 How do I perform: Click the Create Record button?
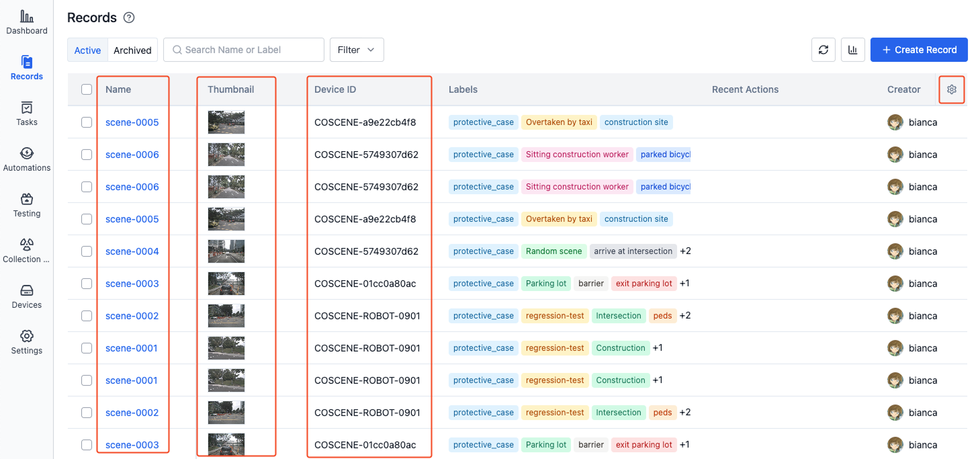tap(918, 50)
